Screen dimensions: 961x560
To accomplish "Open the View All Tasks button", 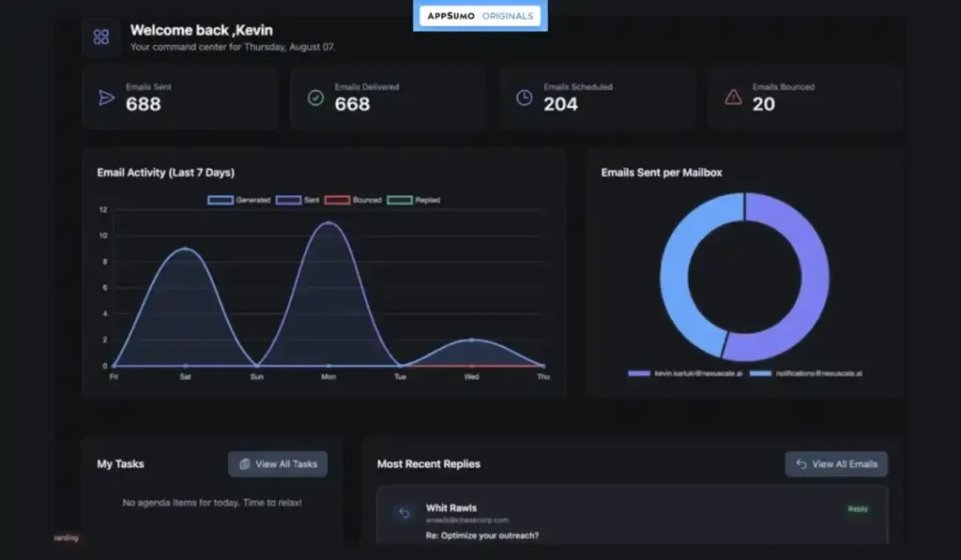I will tap(278, 464).
